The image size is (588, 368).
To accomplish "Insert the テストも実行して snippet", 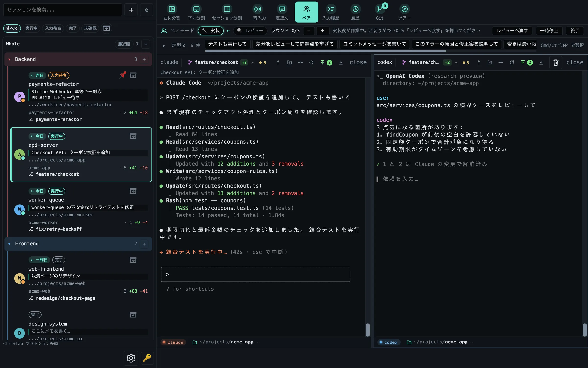I will [227, 44].
